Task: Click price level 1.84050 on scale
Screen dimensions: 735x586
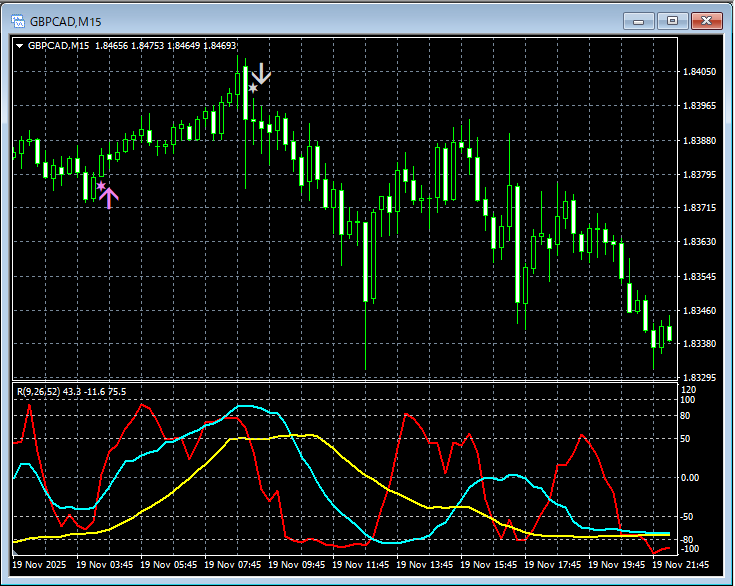Action: [699, 72]
